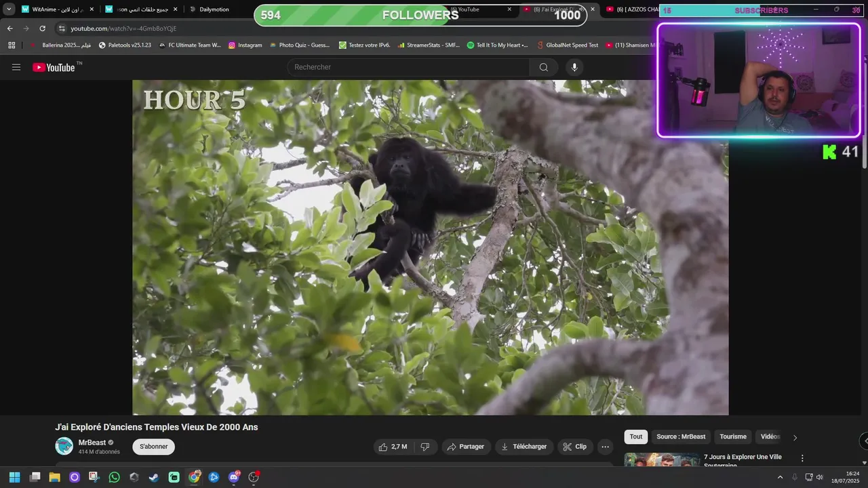
Task: Open the volume icon in the system tray
Action: coord(819,477)
